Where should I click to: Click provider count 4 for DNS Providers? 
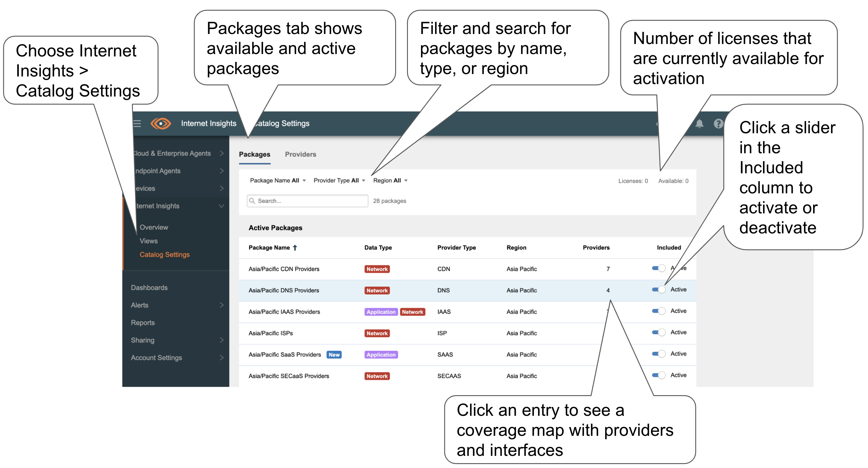coord(608,290)
